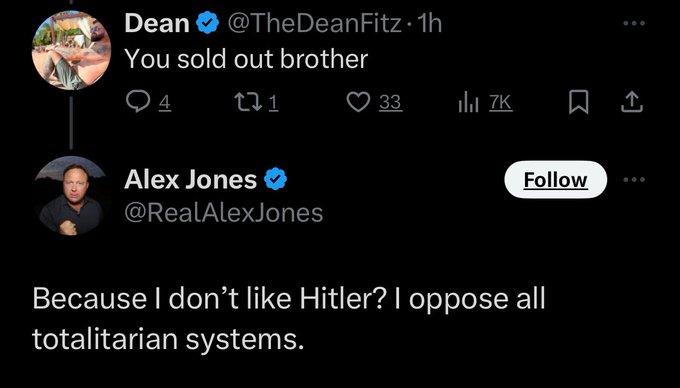Like Dean's tweet with heart icon
The width and height of the screenshot is (680, 388).
(x=358, y=103)
